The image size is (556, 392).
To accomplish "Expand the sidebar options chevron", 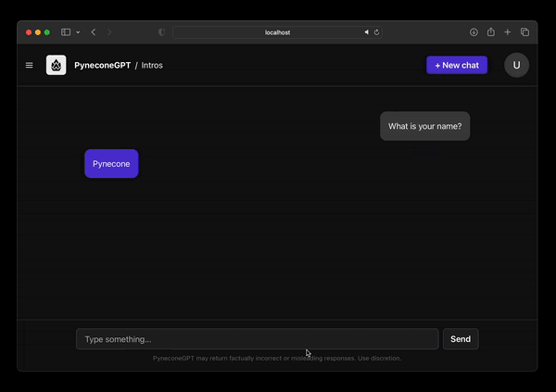I will (x=78, y=32).
